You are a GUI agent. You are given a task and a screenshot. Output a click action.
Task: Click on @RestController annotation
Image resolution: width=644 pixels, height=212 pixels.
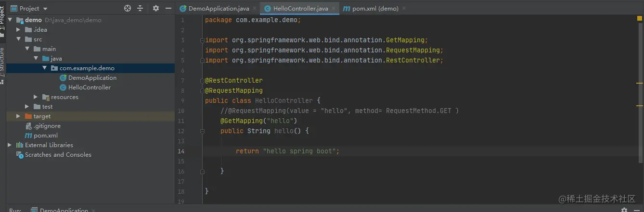234,80
